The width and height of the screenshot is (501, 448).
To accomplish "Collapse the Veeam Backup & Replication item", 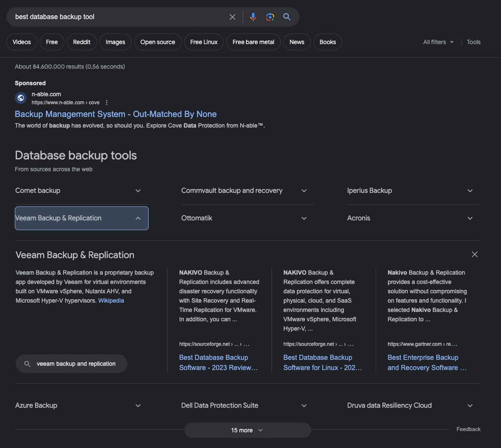I will pos(81,218).
